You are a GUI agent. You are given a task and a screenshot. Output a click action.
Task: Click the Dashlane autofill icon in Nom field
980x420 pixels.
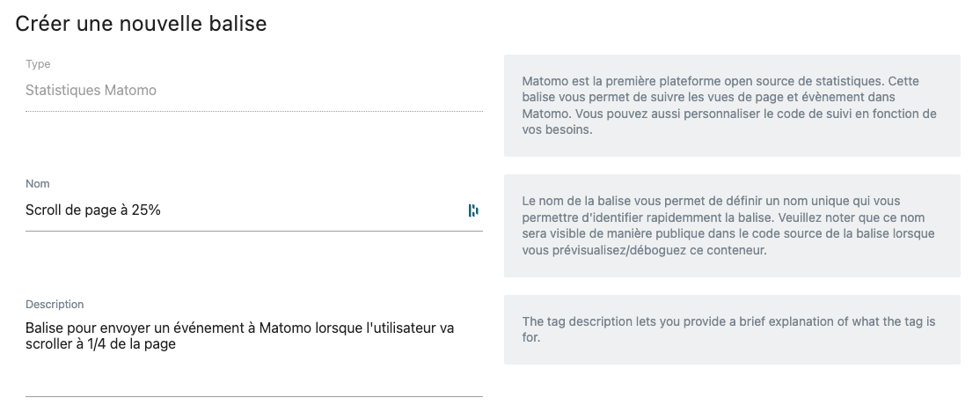473,210
